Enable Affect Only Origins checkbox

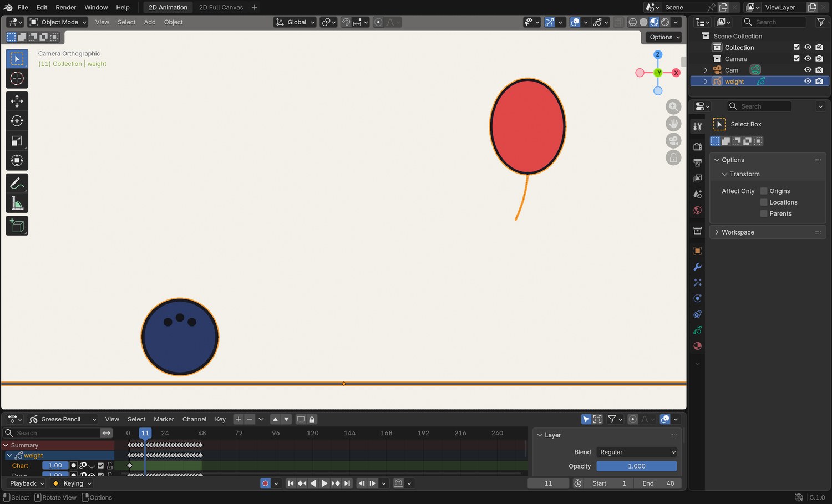(x=764, y=191)
